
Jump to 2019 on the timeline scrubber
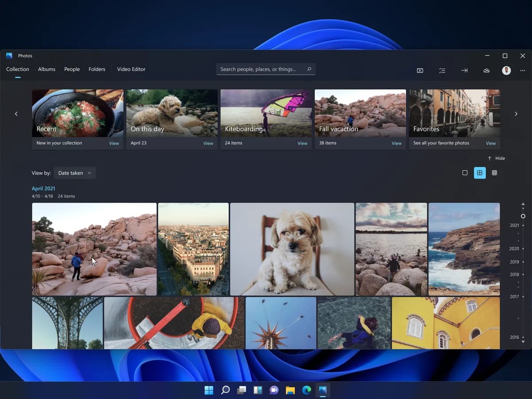(x=514, y=262)
